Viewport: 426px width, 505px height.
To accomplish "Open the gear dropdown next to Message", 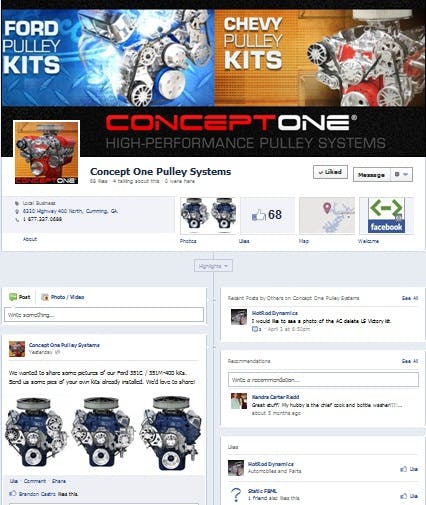I will [x=401, y=174].
